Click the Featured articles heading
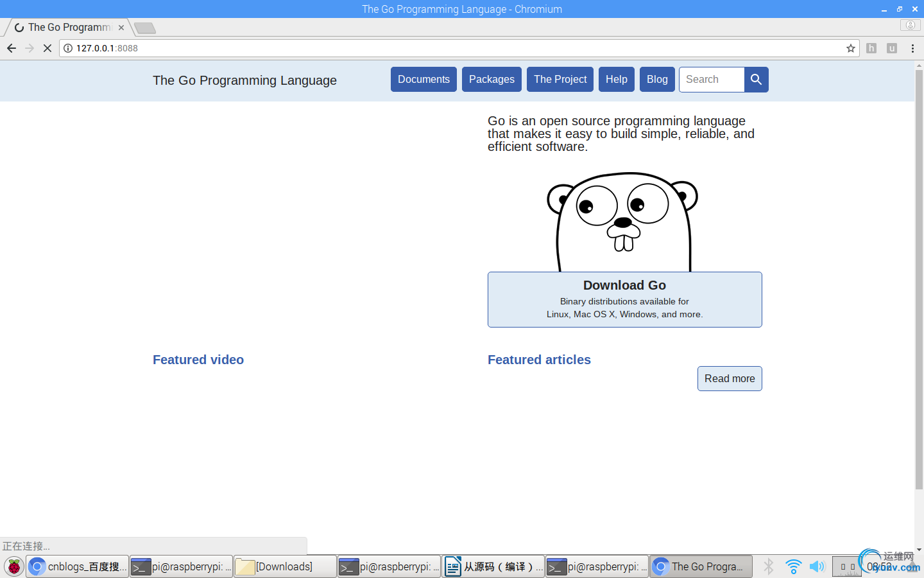924x578 pixels. (x=539, y=360)
